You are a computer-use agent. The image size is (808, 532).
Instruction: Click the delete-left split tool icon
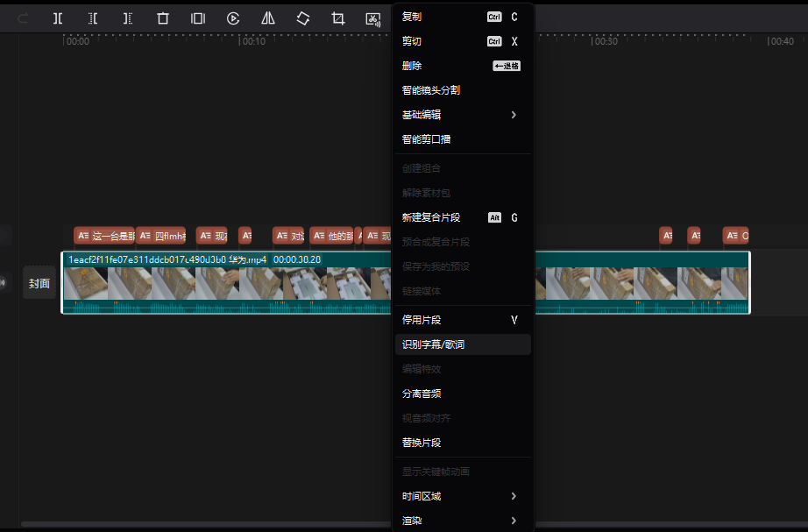pyautogui.click(x=93, y=18)
